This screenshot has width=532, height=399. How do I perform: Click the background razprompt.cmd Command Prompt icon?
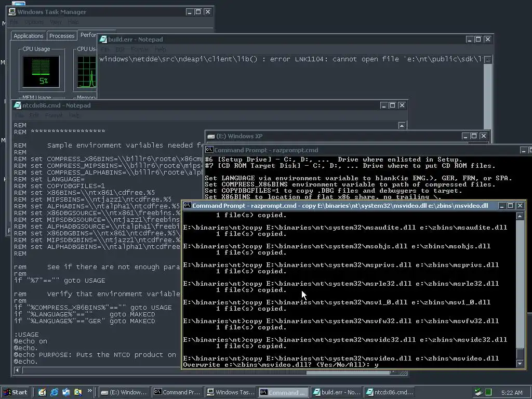tap(209, 150)
